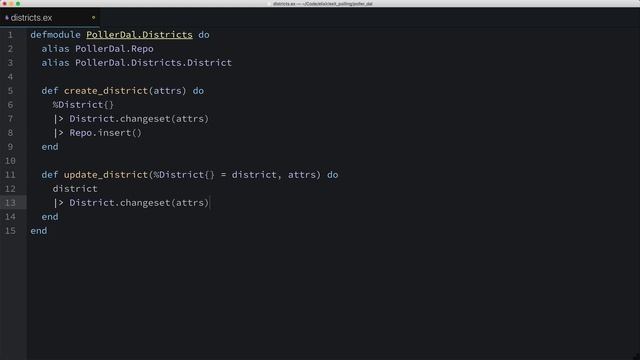
Task: Click the unsaved dot on districts.ex tab
Action: click(93, 18)
